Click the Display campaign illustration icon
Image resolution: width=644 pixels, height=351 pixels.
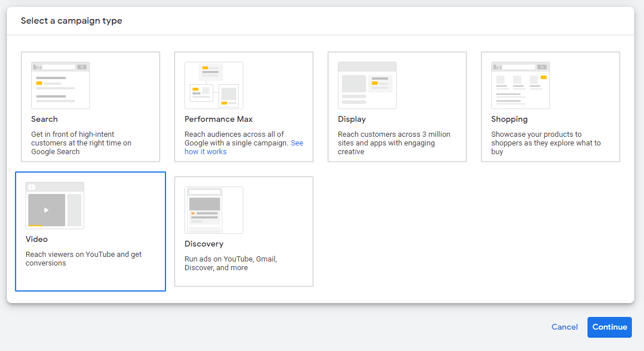pyautogui.click(x=367, y=85)
